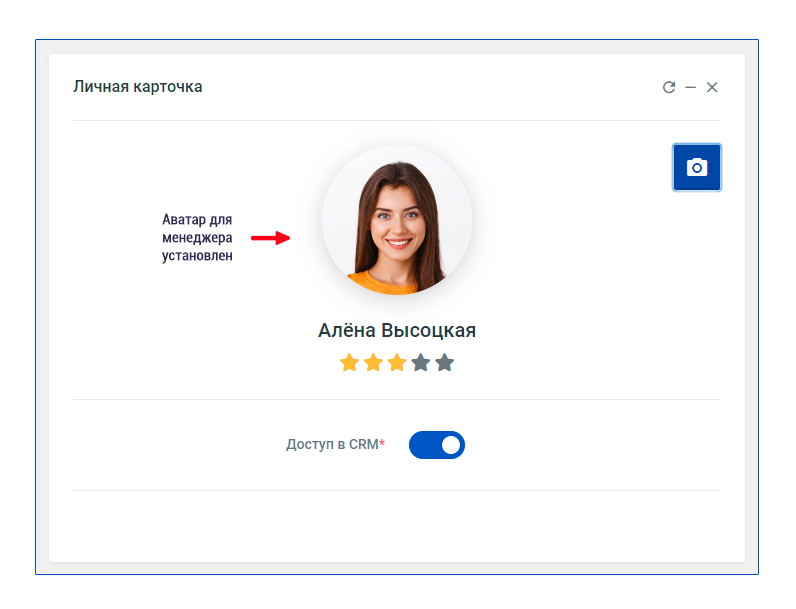796x609 pixels.
Task: Click the name Алёна Высоцкая
Action: (397, 330)
